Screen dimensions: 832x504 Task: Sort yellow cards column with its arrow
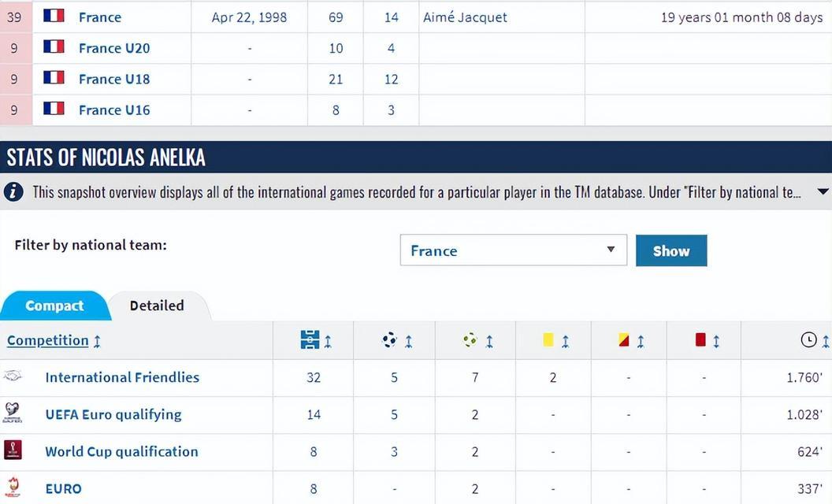click(566, 341)
